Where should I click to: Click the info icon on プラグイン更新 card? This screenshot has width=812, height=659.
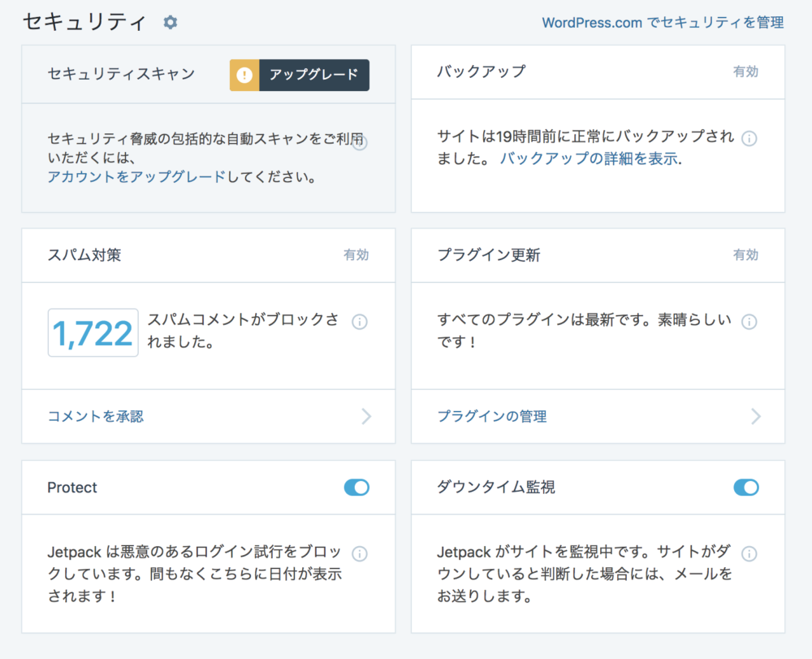click(x=749, y=321)
